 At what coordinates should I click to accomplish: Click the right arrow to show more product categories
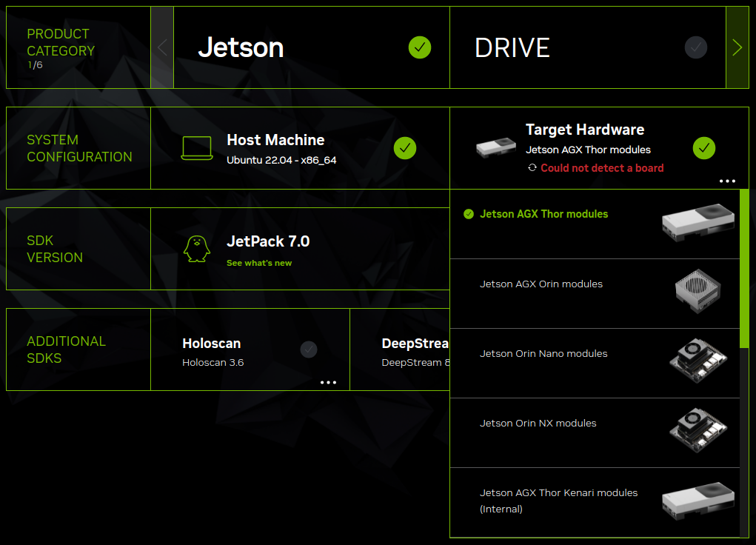[737, 47]
